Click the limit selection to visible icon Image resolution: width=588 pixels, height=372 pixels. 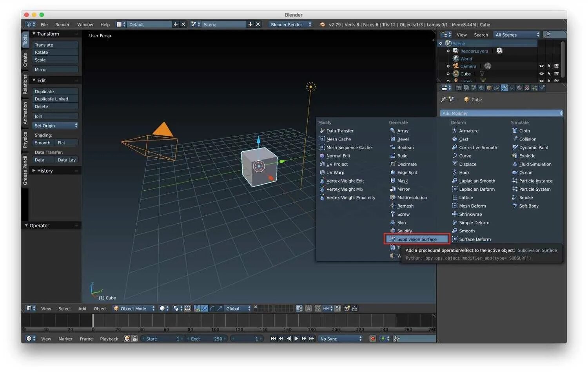299,308
